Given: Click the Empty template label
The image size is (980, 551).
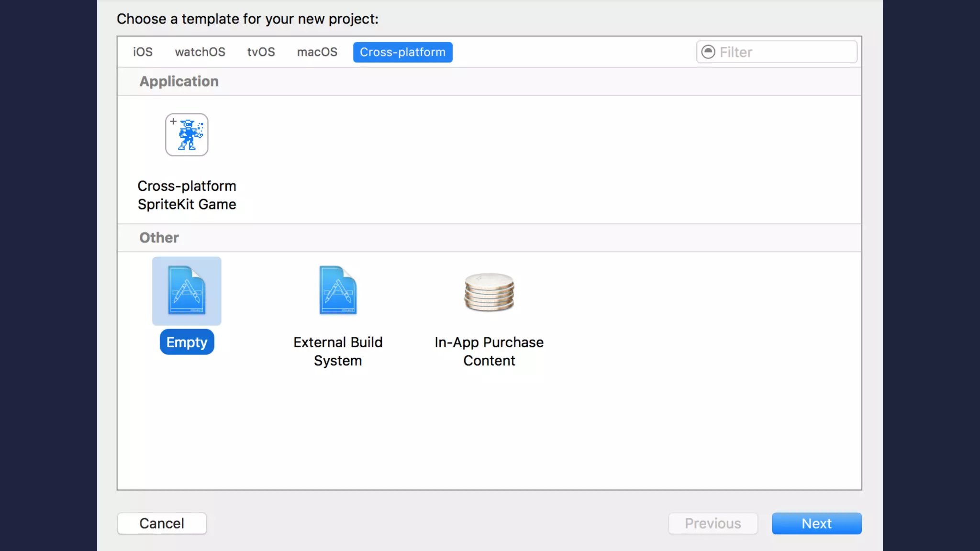Looking at the screenshot, I should click(187, 342).
